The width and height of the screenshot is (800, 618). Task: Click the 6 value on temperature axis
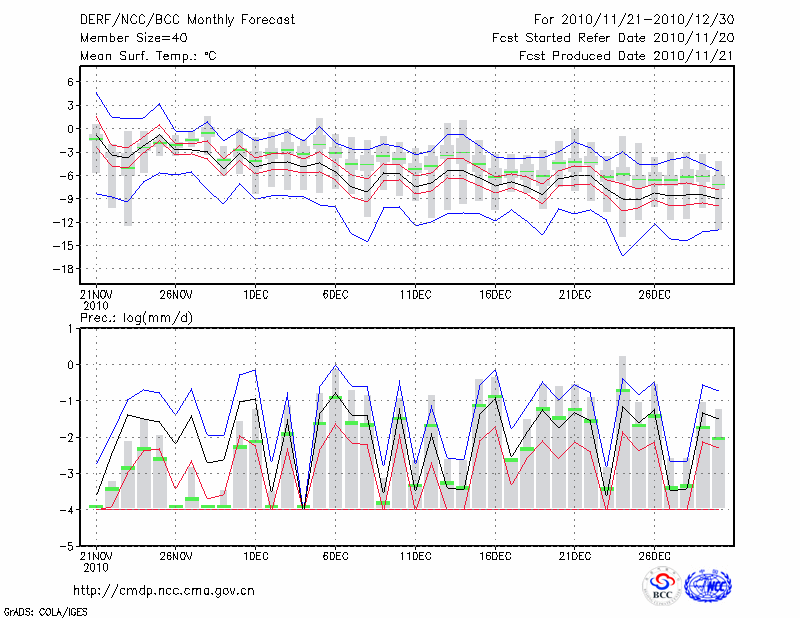coord(70,82)
